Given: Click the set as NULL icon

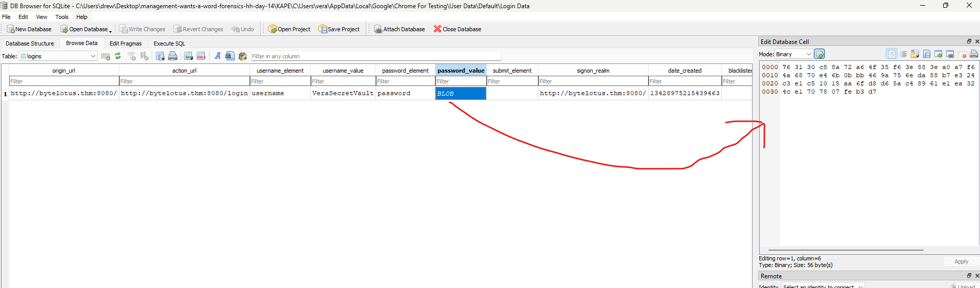Looking at the screenshot, I should 962,54.
